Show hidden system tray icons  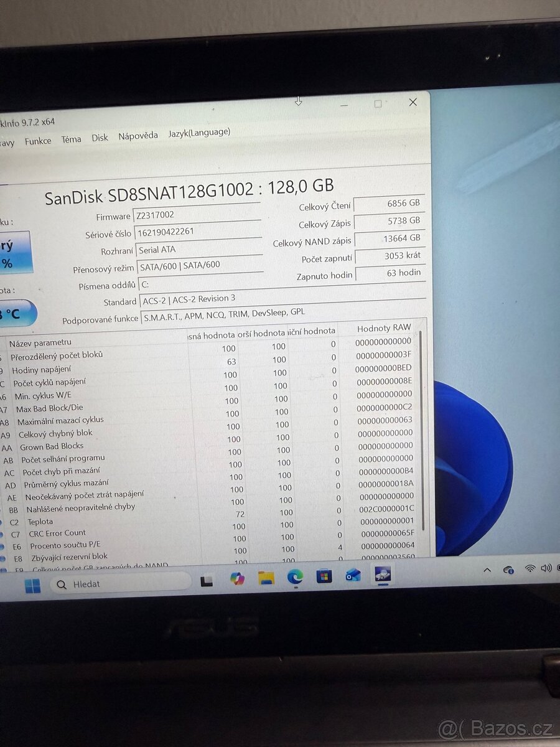[x=487, y=570]
